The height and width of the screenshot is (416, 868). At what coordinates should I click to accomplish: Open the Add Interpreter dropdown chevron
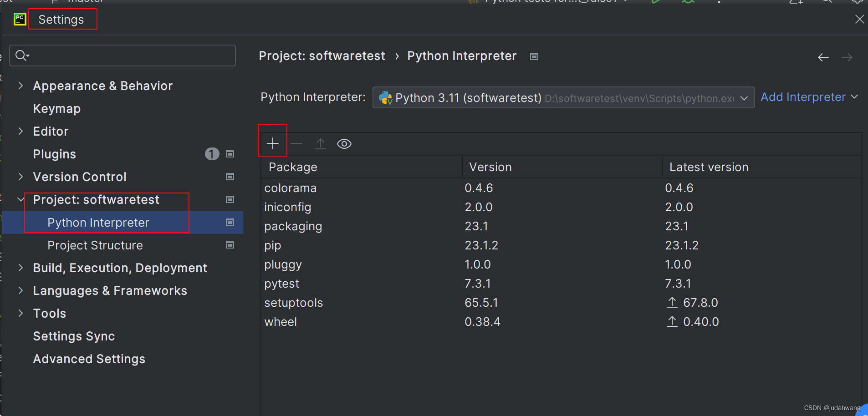point(855,96)
